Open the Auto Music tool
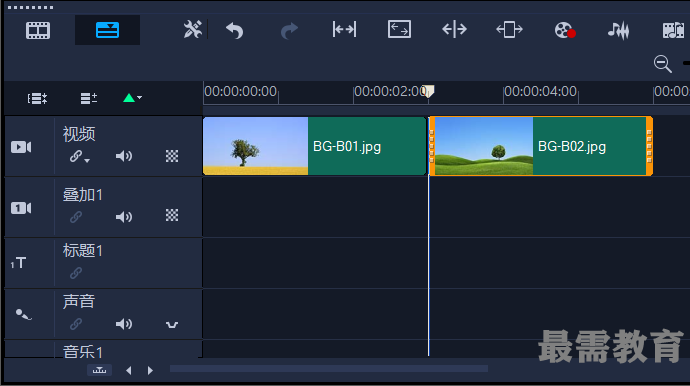The height and width of the screenshot is (386, 690). coord(673,30)
